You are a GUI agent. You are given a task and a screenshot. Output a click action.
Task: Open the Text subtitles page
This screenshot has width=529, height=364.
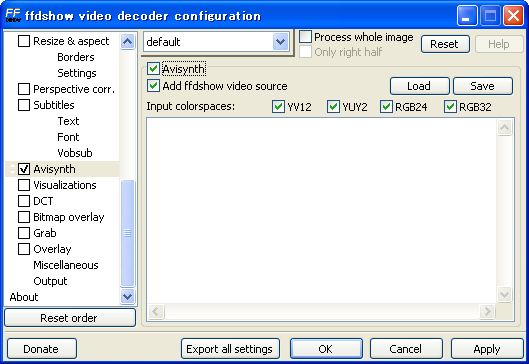68,121
